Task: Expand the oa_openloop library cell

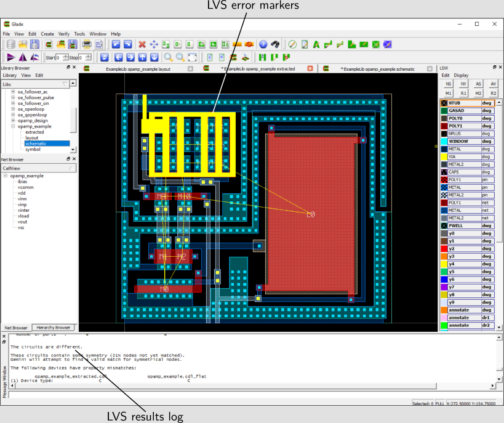Action: click(x=13, y=109)
